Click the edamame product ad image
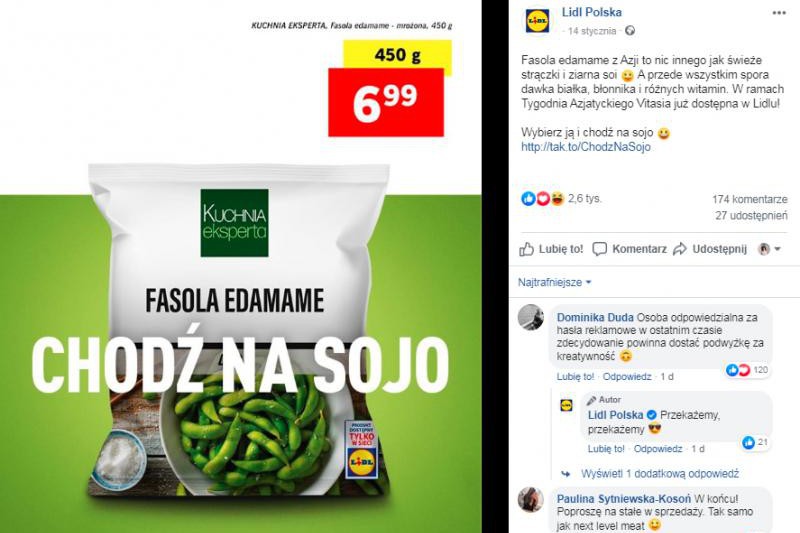Viewport: 800px width, 533px height. pos(241,266)
